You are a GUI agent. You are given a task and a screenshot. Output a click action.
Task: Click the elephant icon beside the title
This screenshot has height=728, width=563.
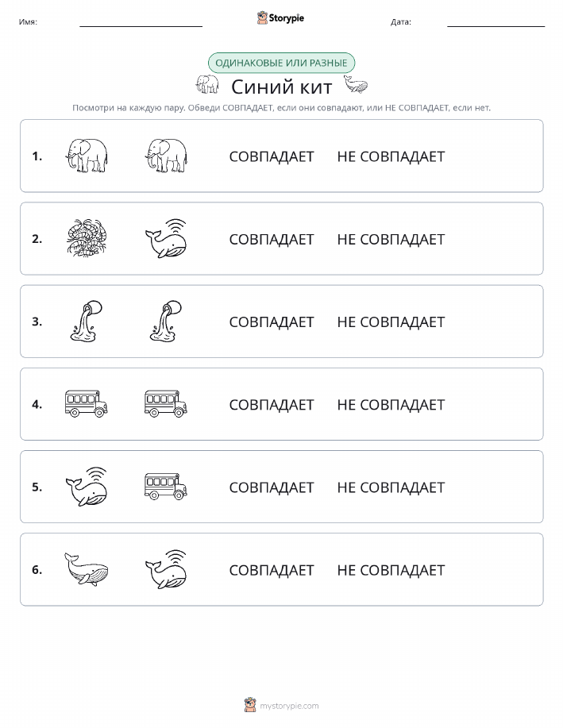[x=207, y=84]
